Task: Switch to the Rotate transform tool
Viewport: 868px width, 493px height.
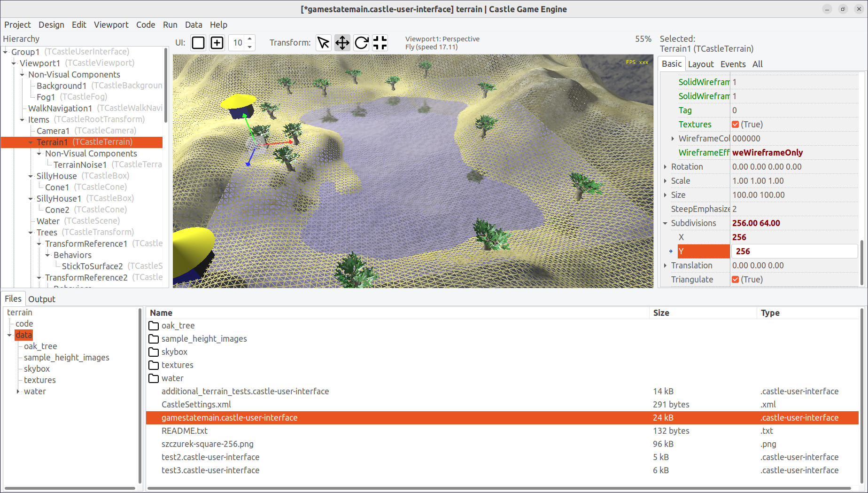Action: point(361,43)
